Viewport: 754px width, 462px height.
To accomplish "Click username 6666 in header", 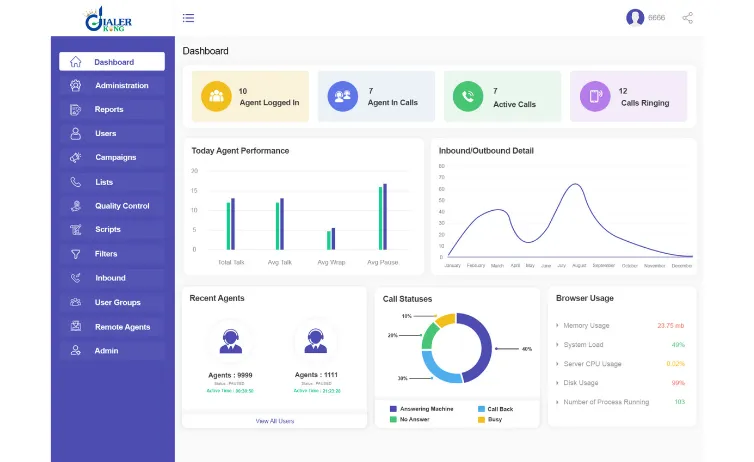I will [656, 18].
